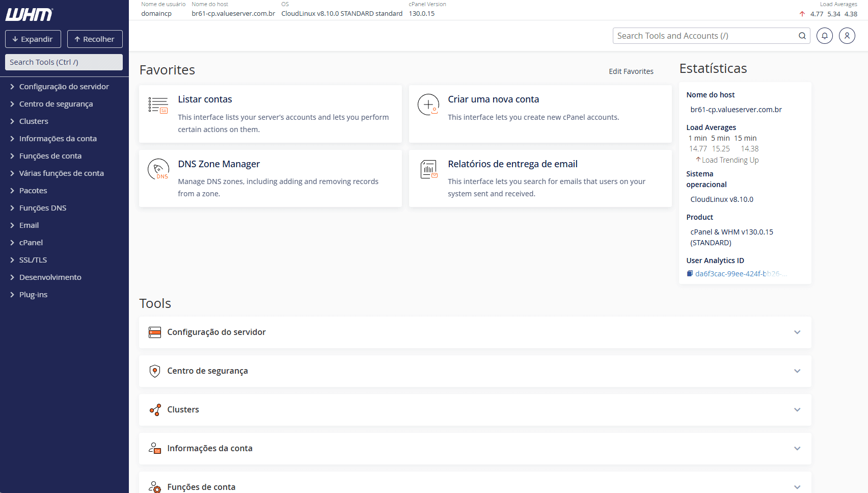The width and height of the screenshot is (868, 493).
Task: Open the Email sidebar menu item
Action: pos(29,225)
